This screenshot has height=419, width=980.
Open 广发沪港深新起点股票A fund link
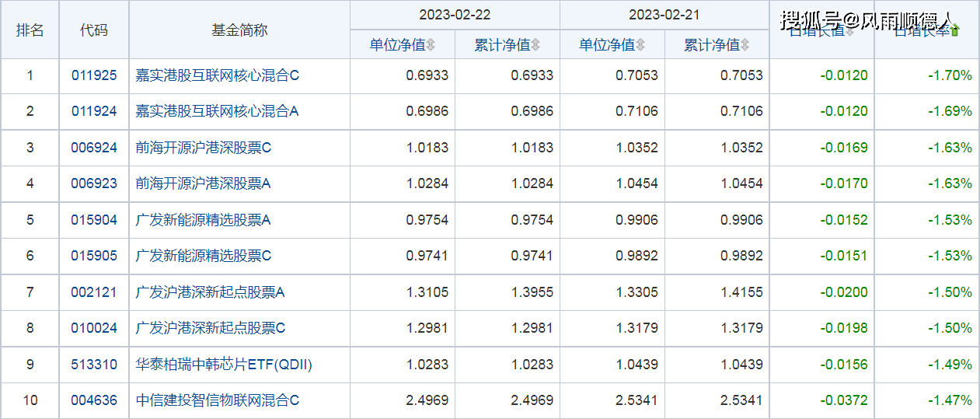click(210, 292)
